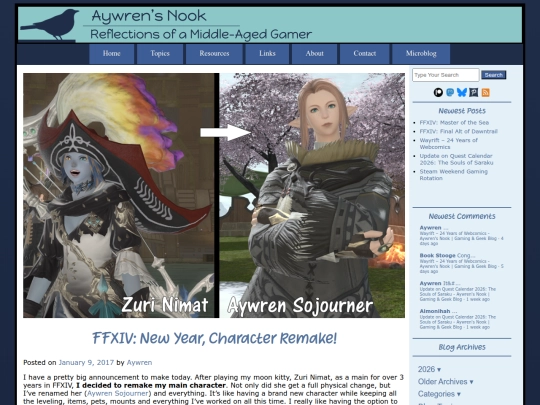Open the orange RSS feed icon
This screenshot has width=540, height=405.
point(486,92)
